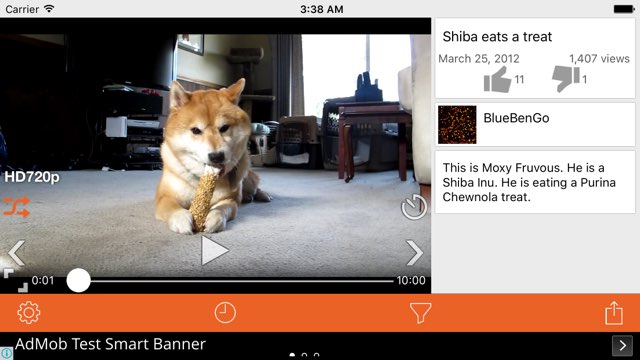The image size is (640, 361).
Task: Open the sleep timer icon on video
Action: click(x=414, y=207)
